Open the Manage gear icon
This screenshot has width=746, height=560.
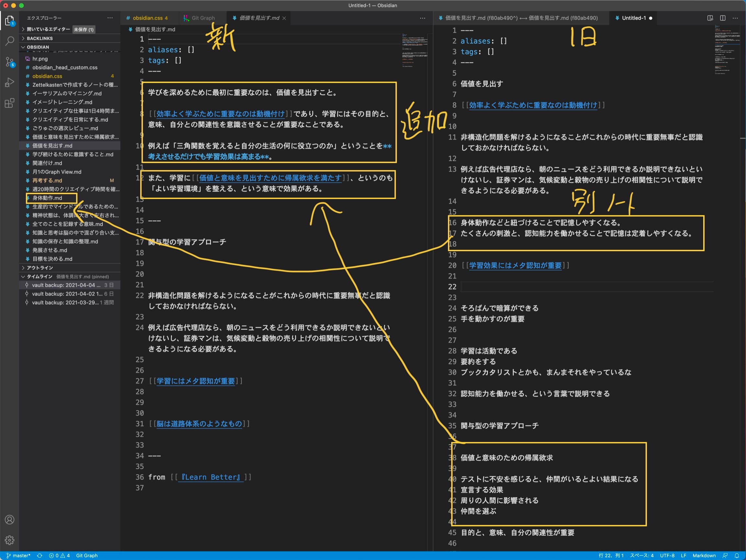(x=9, y=540)
